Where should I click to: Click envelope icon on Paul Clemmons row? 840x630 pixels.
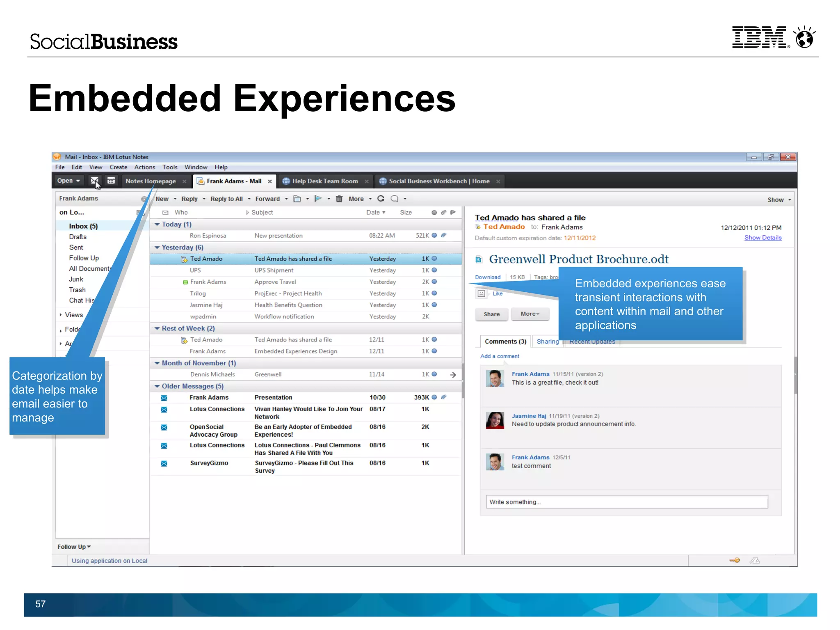pos(164,446)
